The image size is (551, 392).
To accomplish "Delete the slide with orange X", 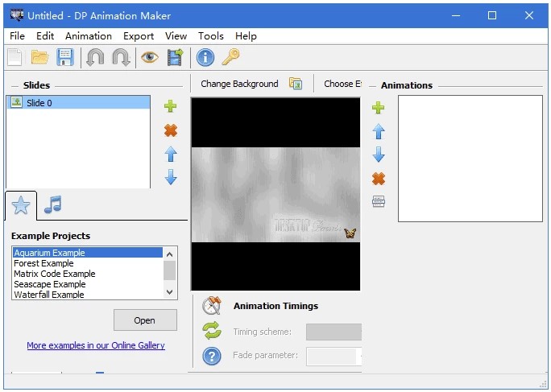I will pos(170,130).
